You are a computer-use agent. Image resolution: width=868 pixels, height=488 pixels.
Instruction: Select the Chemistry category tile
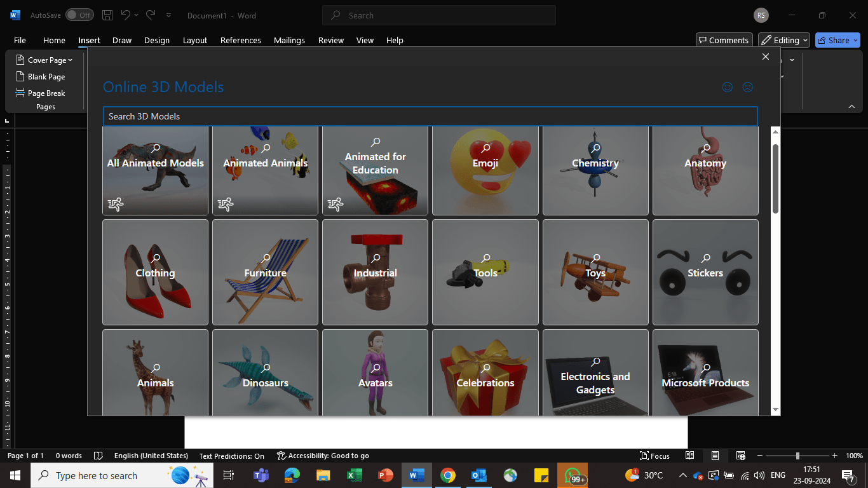pos(595,170)
